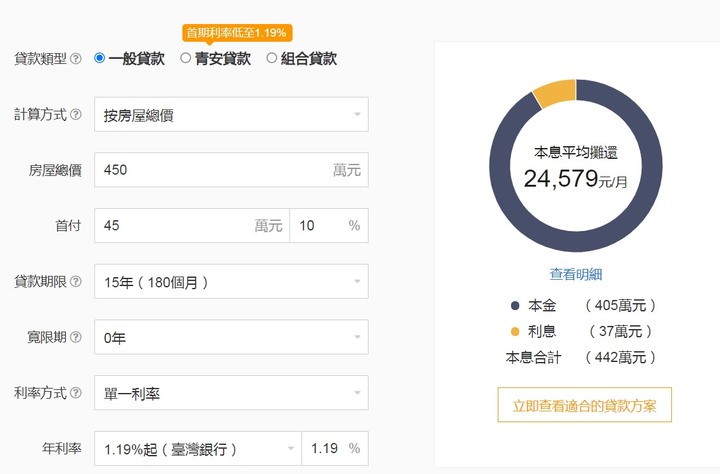The image size is (720, 474).
Task: Select the 青安貸款 radio option
Action: click(186, 59)
